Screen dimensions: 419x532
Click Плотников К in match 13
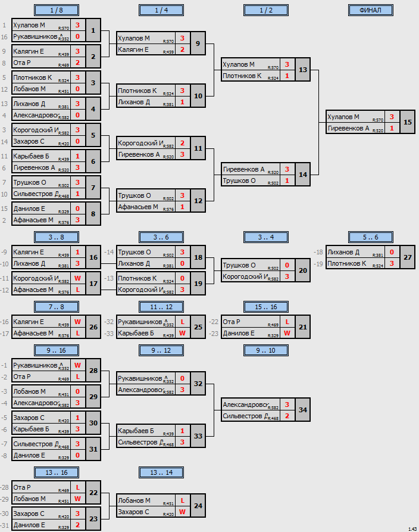point(242,76)
